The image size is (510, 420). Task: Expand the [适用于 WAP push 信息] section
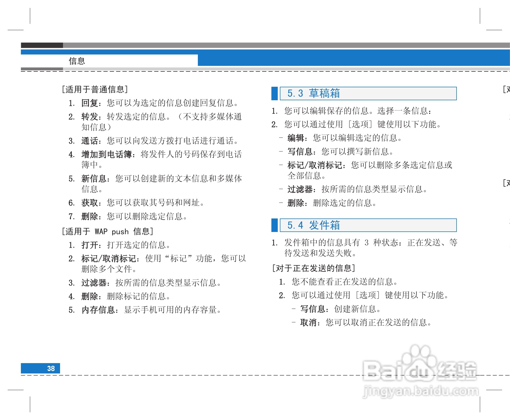click(x=107, y=231)
